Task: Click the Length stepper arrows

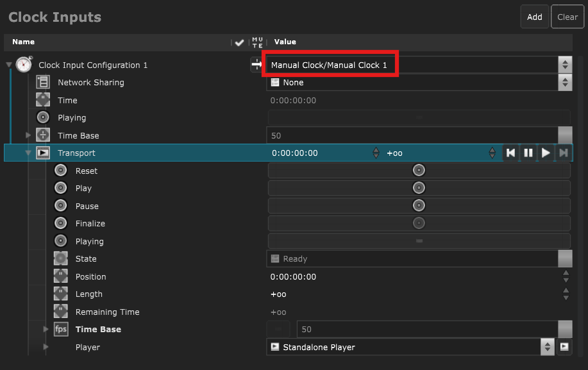Action: point(566,294)
